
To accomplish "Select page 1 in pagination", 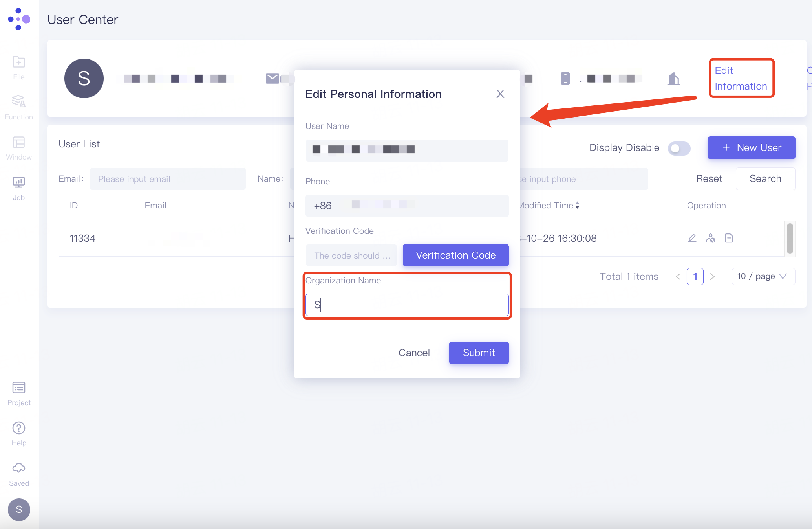I will 695,276.
